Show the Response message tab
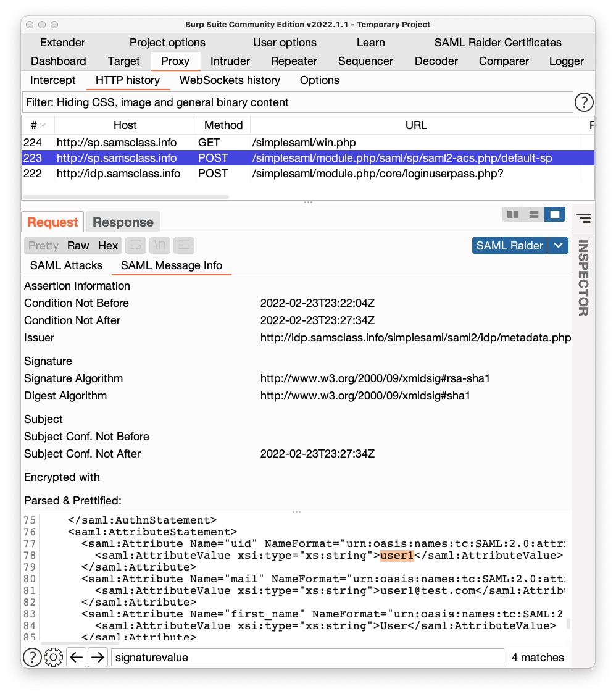The height and width of the screenshot is (694, 616). tap(123, 222)
